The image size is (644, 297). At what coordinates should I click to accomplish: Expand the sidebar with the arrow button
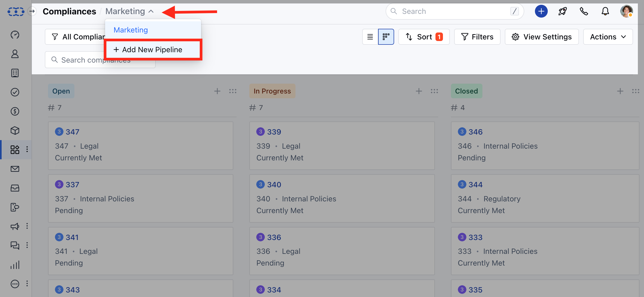(32, 11)
